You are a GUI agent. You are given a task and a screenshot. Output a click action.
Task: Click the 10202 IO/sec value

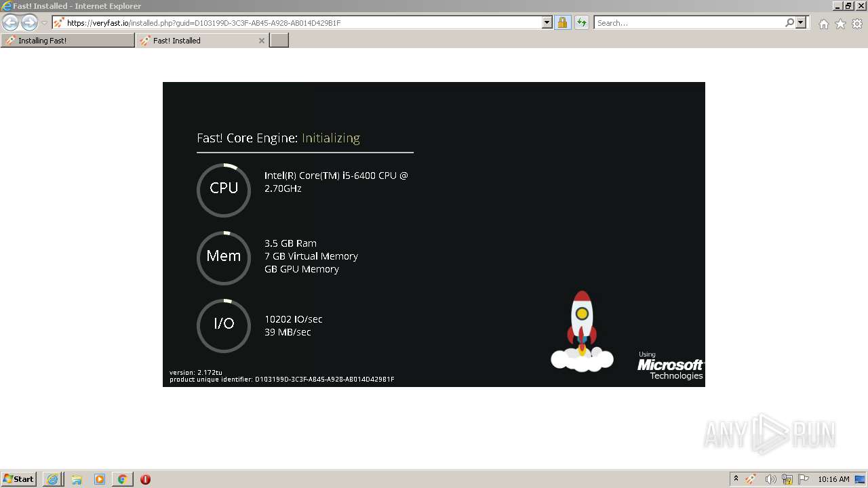(x=294, y=319)
